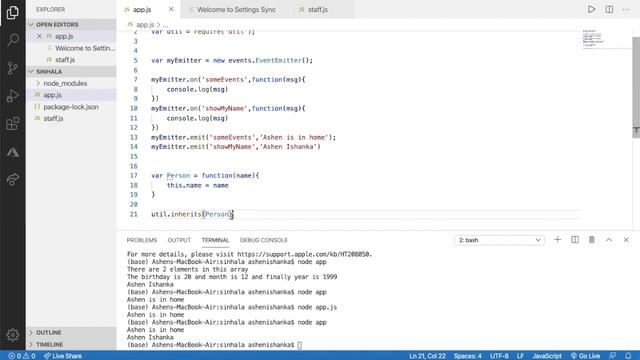Screen dimensions: 640x360
Task: Open the feedback icon in status bar
Action: tap(612, 356)
